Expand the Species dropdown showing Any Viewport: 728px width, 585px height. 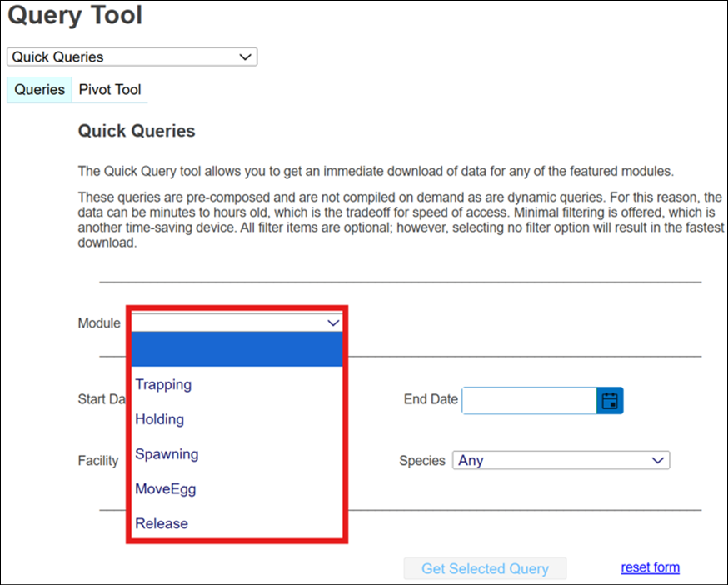coord(560,460)
